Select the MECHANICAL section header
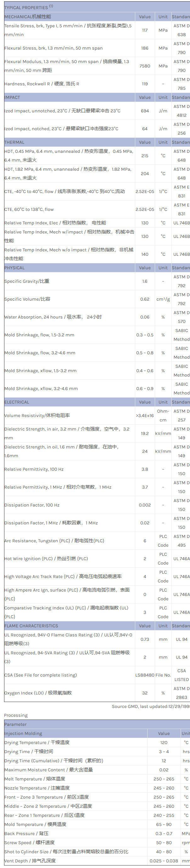This screenshot has width=190, height=868. point(28,17)
